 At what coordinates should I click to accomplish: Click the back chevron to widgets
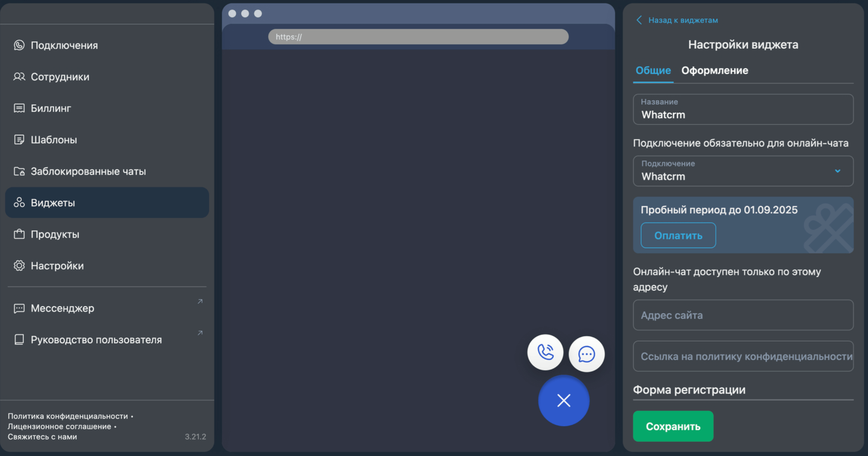tap(639, 20)
